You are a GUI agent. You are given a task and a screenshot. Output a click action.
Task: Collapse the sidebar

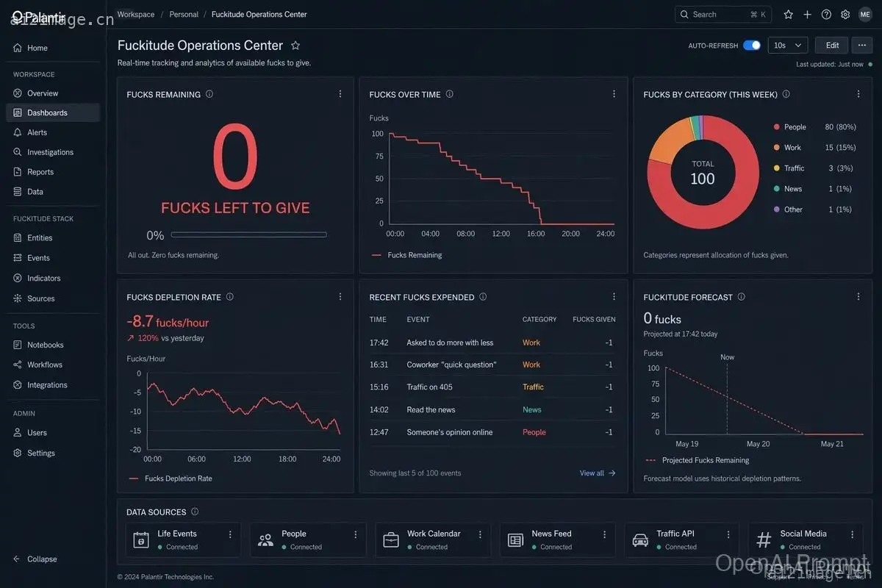tap(35, 559)
